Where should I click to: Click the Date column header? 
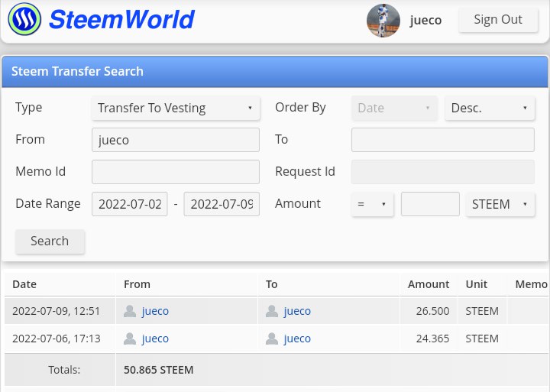24,284
